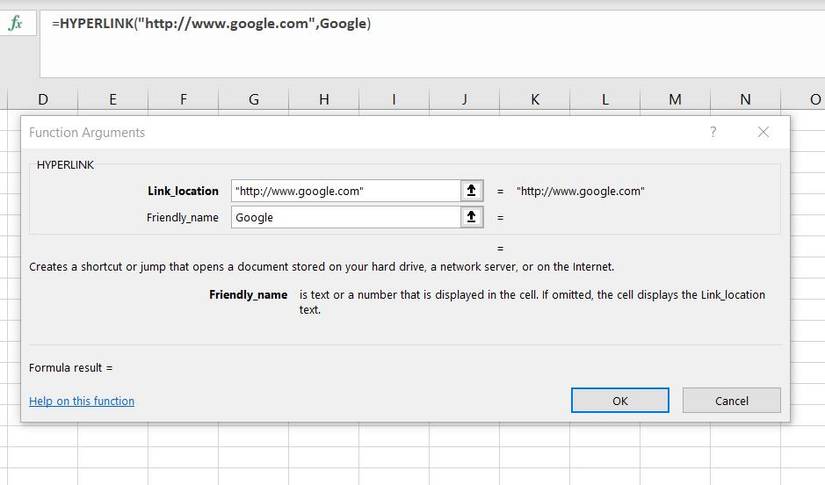
Task: Select column K header
Action: pos(535,99)
